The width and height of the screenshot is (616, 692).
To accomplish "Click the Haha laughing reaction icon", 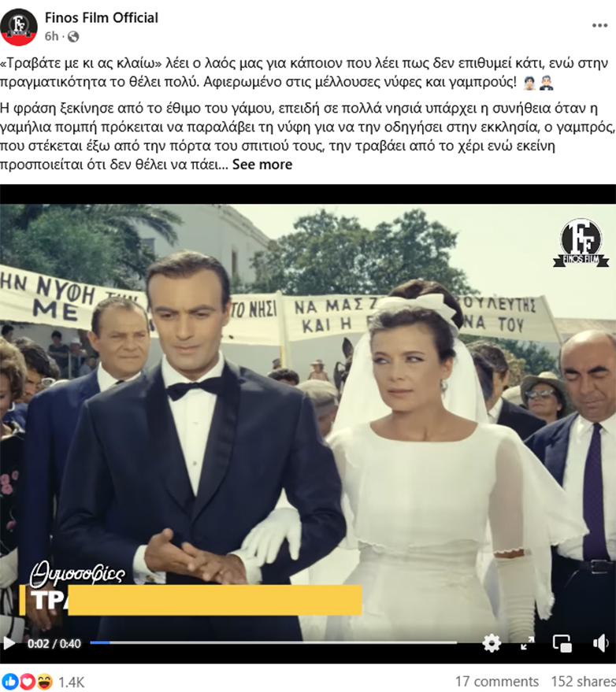I will (45, 682).
